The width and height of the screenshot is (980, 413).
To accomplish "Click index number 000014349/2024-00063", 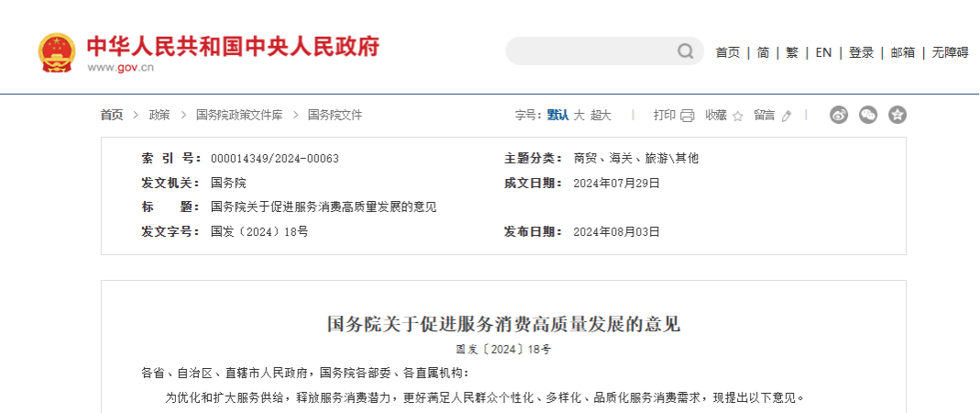I will [275, 159].
